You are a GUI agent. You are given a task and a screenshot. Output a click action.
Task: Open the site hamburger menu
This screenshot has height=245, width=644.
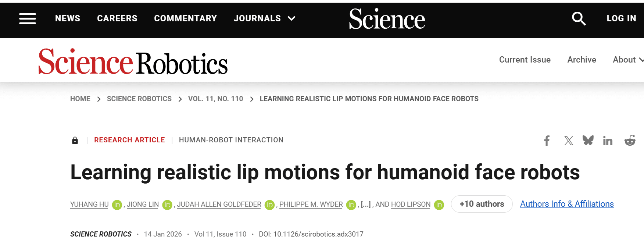(27, 18)
